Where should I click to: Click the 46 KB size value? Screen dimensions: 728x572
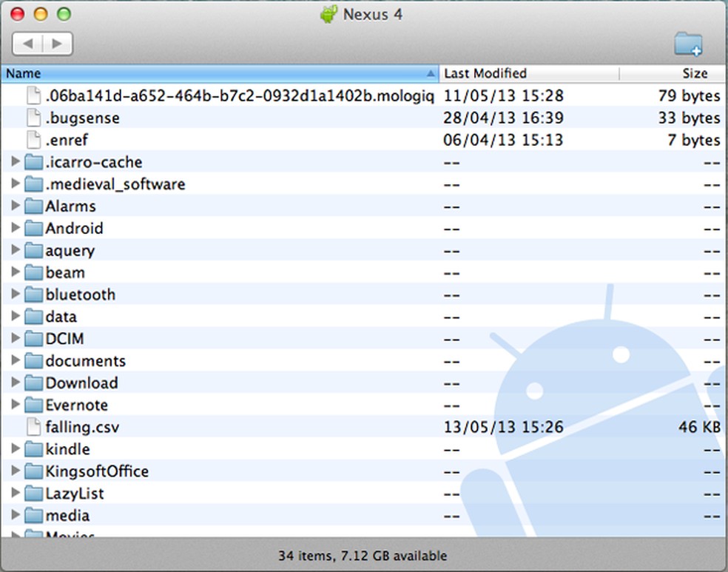(699, 427)
